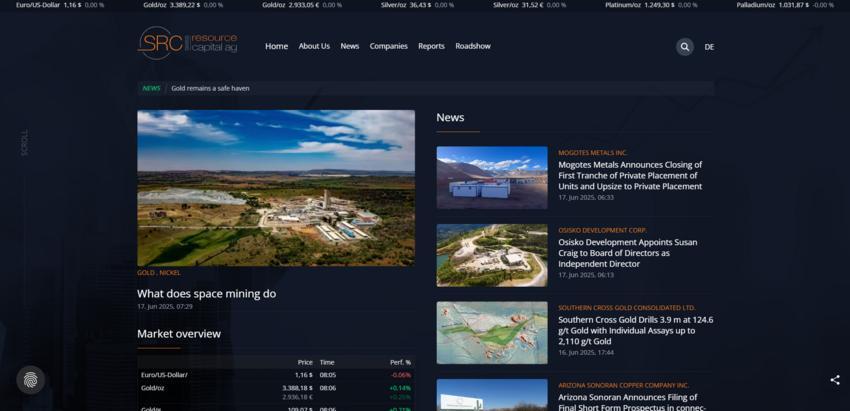850x411 pixels.
Task: Click Arizona Sonoran Copper Company label
Action: tap(623, 385)
